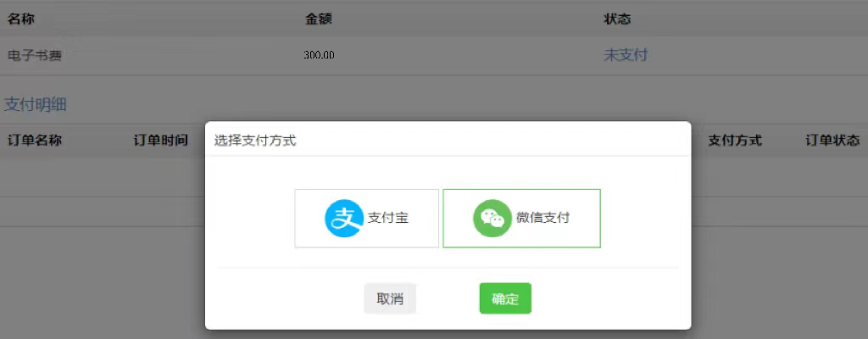Viewport: 868px width, 339px height.
Task: Select the 订单时间 column header
Action: pos(160,140)
